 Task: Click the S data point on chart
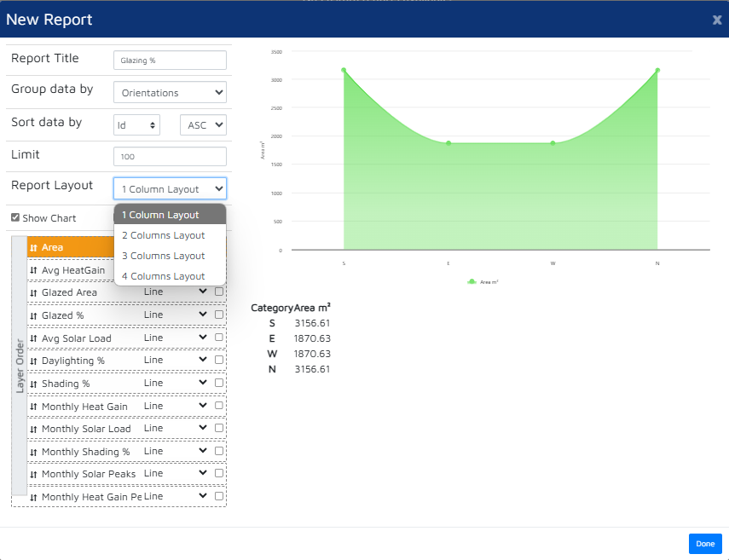click(x=344, y=70)
